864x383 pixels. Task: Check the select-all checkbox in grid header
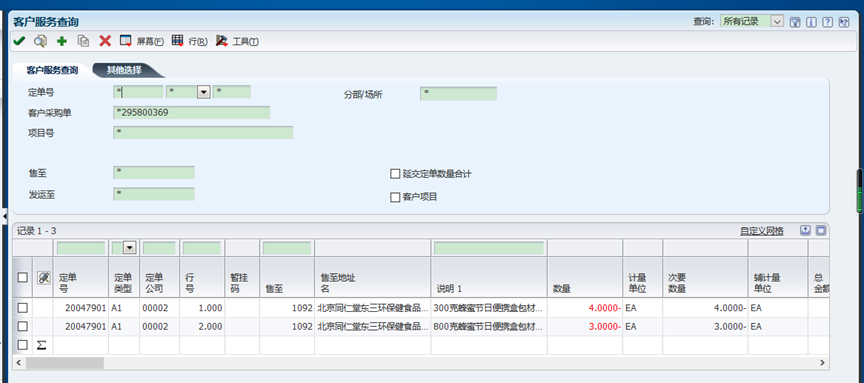(22, 277)
